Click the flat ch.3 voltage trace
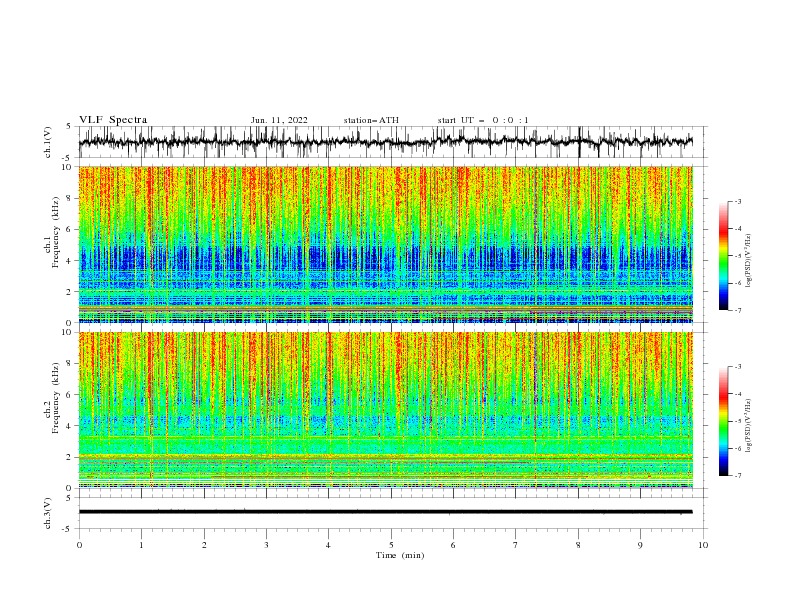The image size is (792, 612). 385,512
